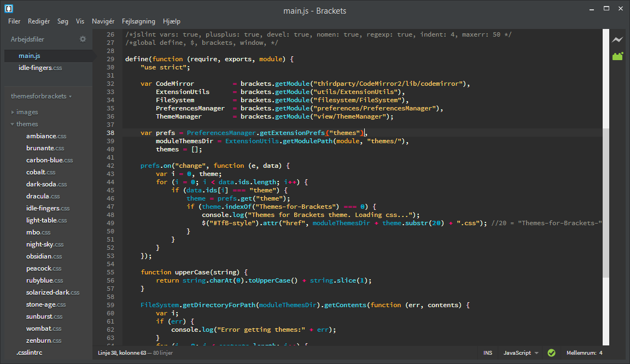
Task: Click the indent size number 4
Action: tap(600, 353)
